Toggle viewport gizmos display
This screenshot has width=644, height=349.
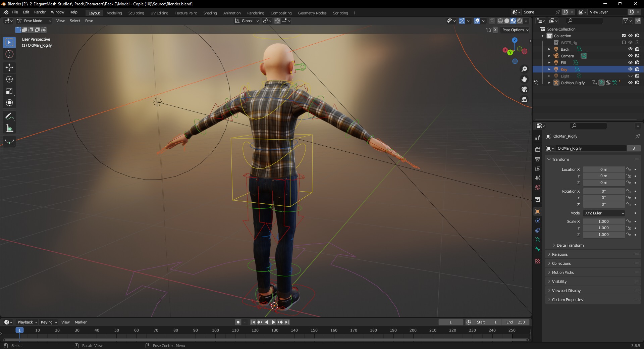[x=462, y=21]
